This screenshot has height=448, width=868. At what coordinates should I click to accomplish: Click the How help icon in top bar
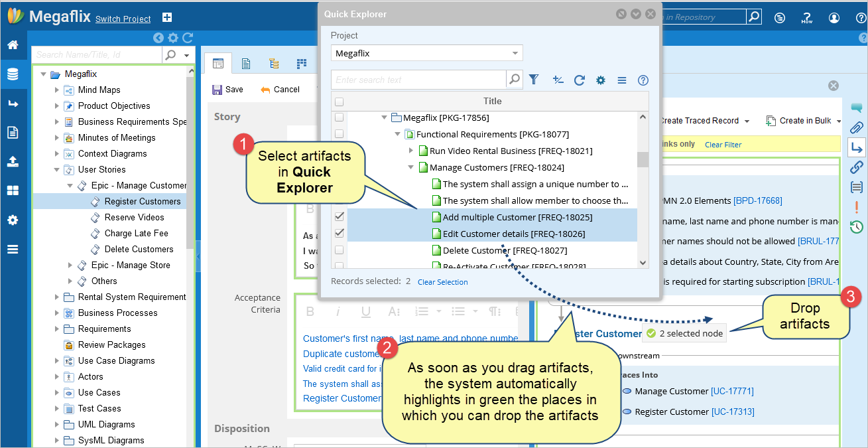coord(806,18)
